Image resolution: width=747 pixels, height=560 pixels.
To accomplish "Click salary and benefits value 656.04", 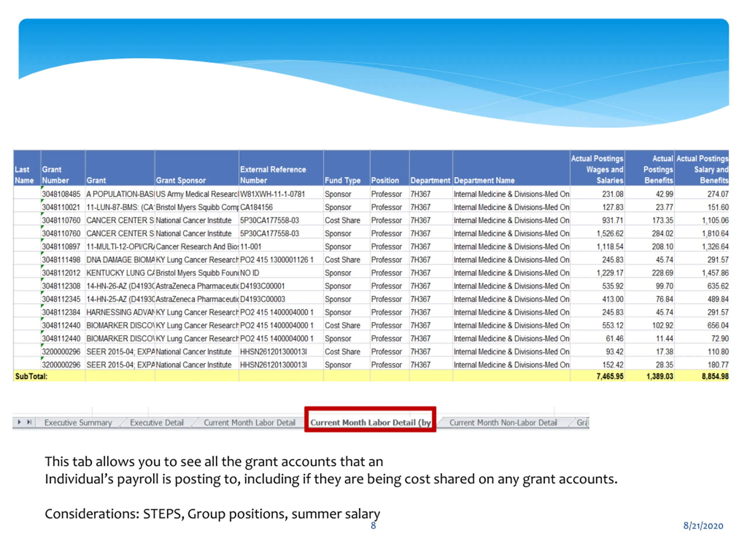I will 718,325.
